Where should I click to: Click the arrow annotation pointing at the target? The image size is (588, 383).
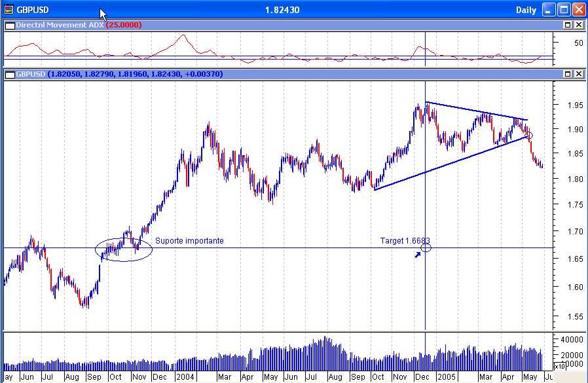417,253
